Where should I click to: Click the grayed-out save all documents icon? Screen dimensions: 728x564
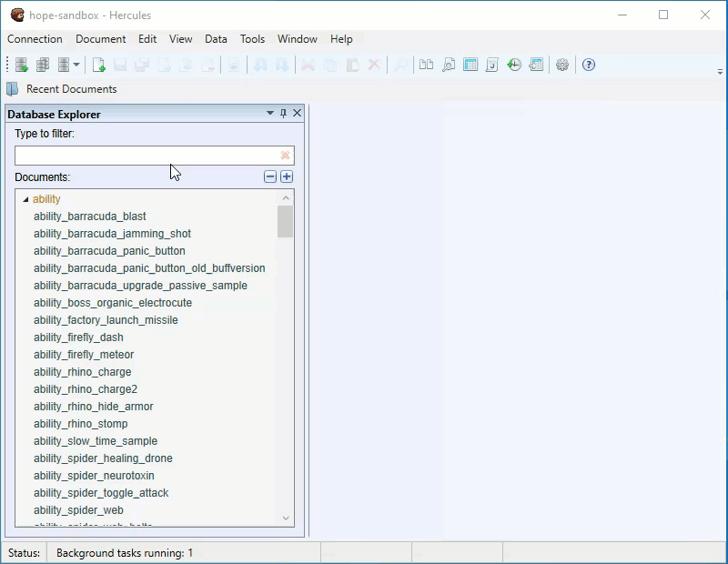pos(142,65)
